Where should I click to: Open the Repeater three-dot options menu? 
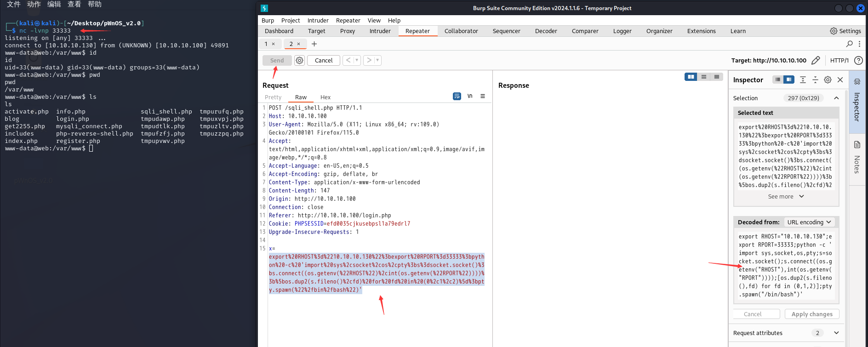click(x=860, y=44)
